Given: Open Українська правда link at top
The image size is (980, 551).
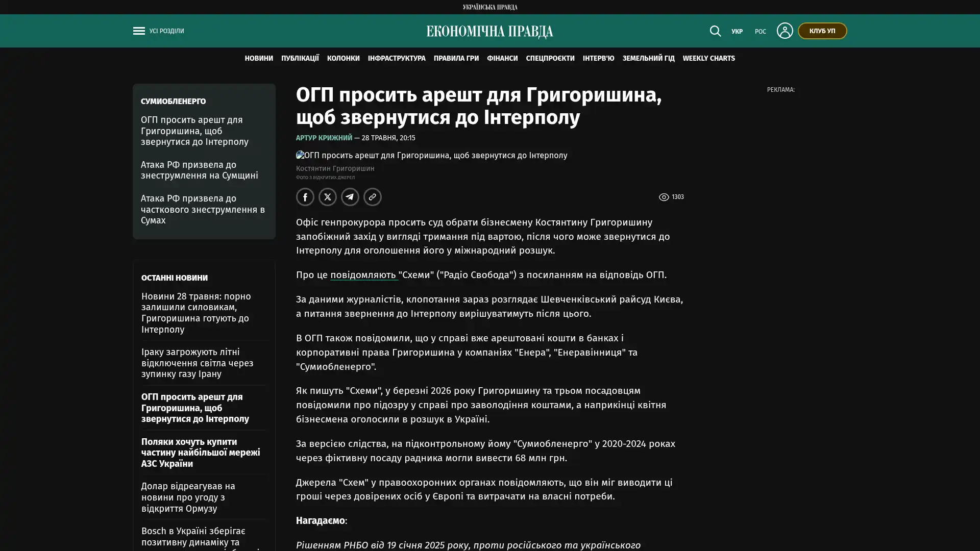Looking at the screenshot, I should (490, 7).
